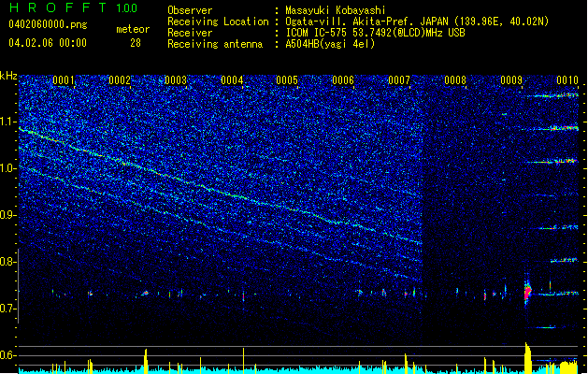Click the 0.7 frequency axis label
This screenshot has width=588, height=374.
click(8, 309)
